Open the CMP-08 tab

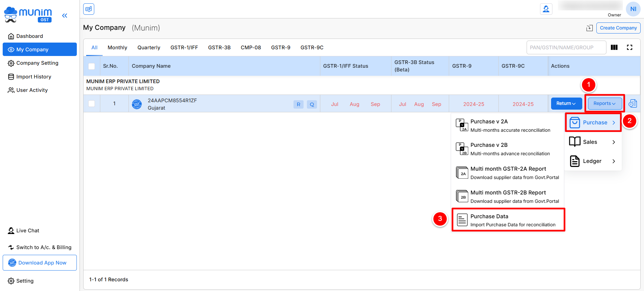click(251, 48)
